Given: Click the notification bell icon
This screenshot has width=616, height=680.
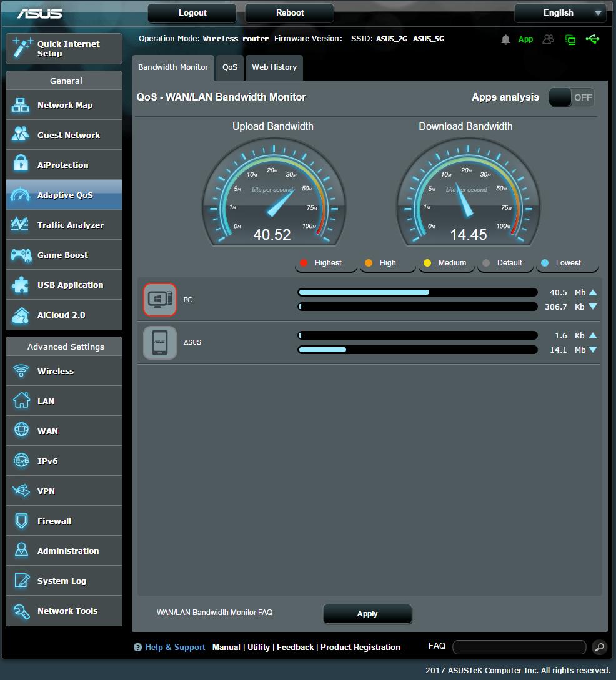Looking at the screenshot, I should click(x=505, y=39).
